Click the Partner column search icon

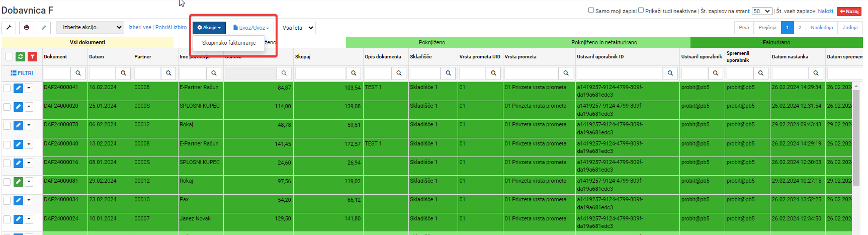pyautogui.click(x=168, y=73)
